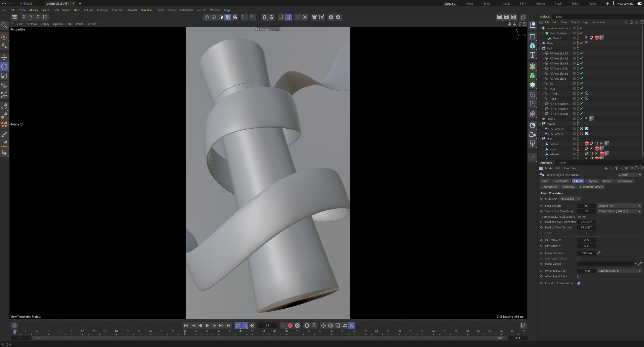644x347 pixels.
Task: Switch to the Physical attributes tab
Action: pyautogui.click(x=592, y=181)
